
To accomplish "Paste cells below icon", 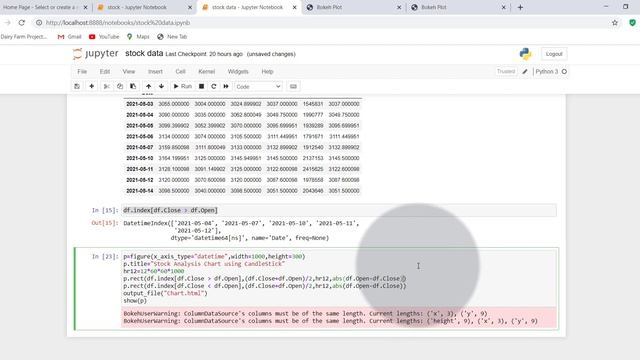I will point(133,87).
